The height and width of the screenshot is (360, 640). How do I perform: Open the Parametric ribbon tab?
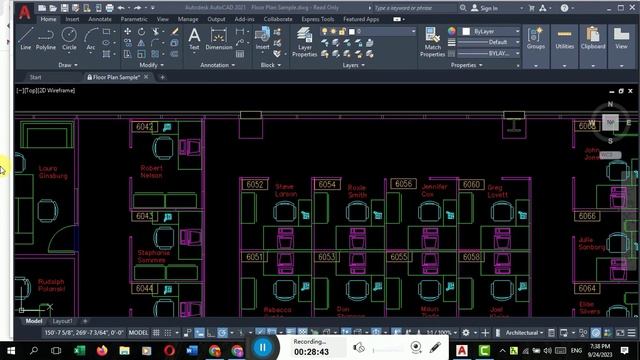(134, 19)
